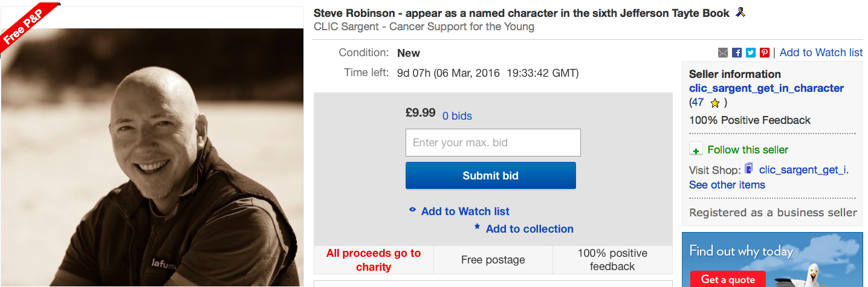Click the star icon beside Add to collection

(x=478, y=228)
